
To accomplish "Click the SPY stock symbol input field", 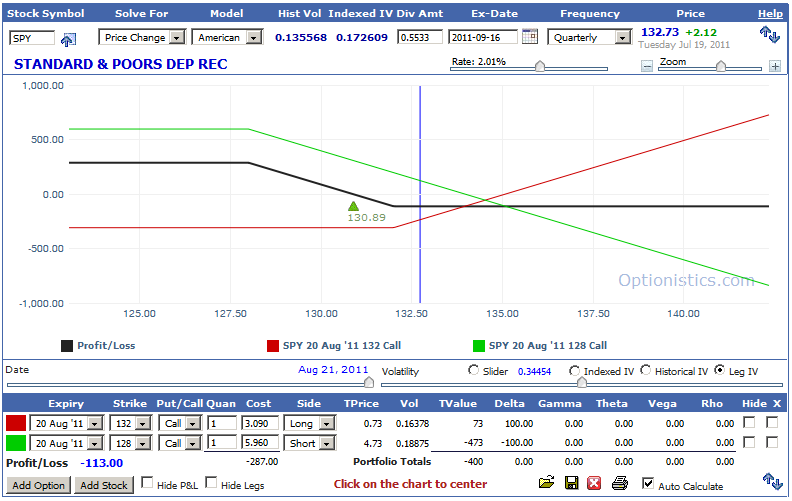I will (x=32, y=38).
